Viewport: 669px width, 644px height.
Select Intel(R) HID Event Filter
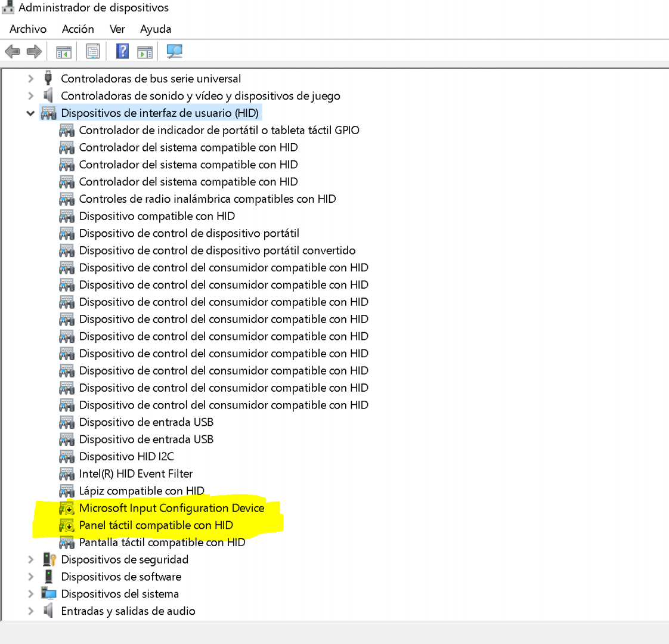(135, 474)
